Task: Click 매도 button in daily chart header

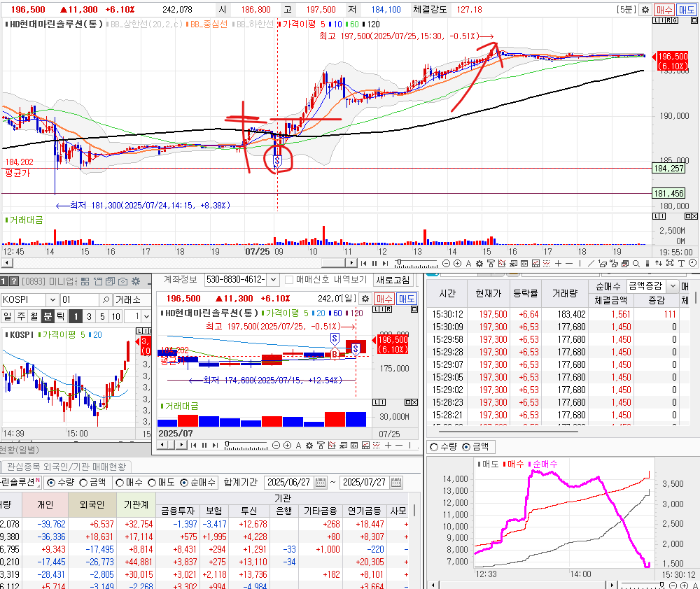Action: click(x=406, y=299)
